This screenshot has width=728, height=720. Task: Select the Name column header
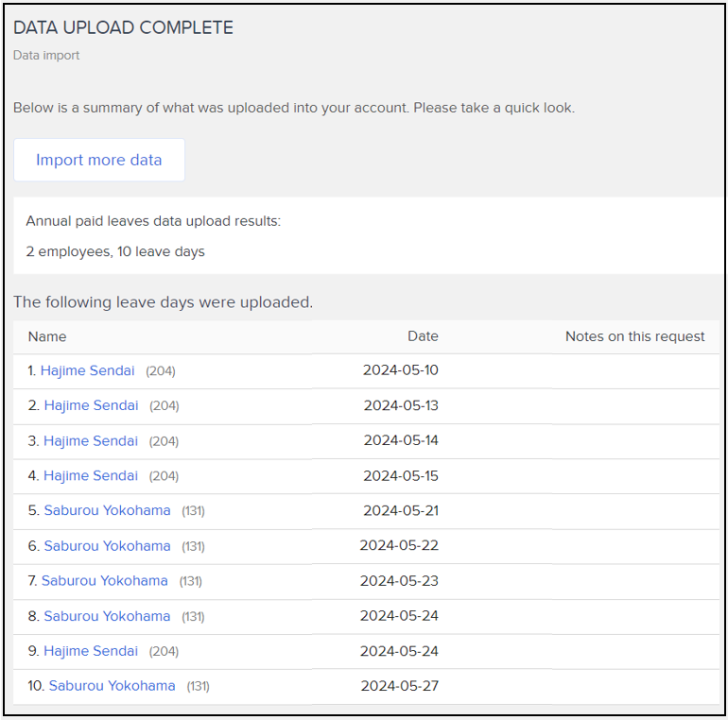(x=47, y=336)
